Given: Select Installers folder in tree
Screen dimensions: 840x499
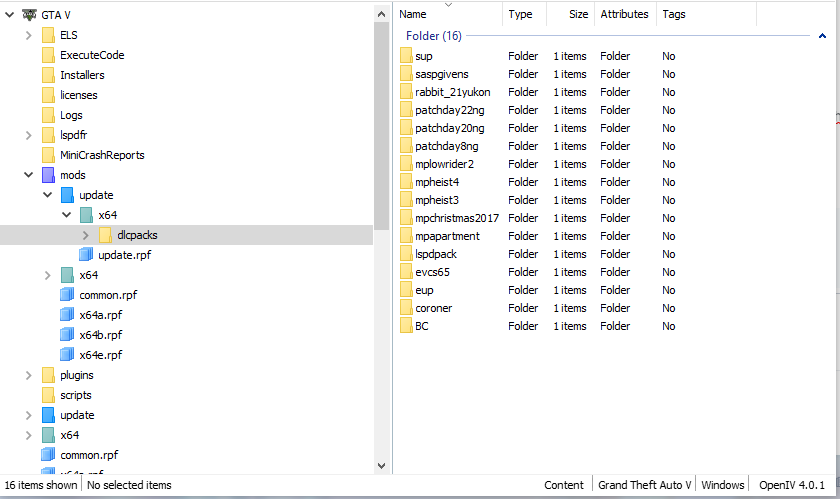Looking at the screenshot, I should 82,75.
